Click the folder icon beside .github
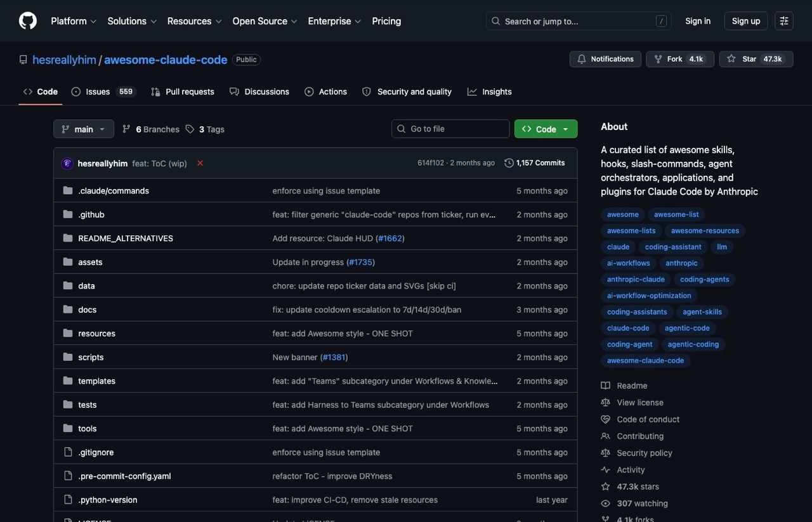 [x=68, y=214]
